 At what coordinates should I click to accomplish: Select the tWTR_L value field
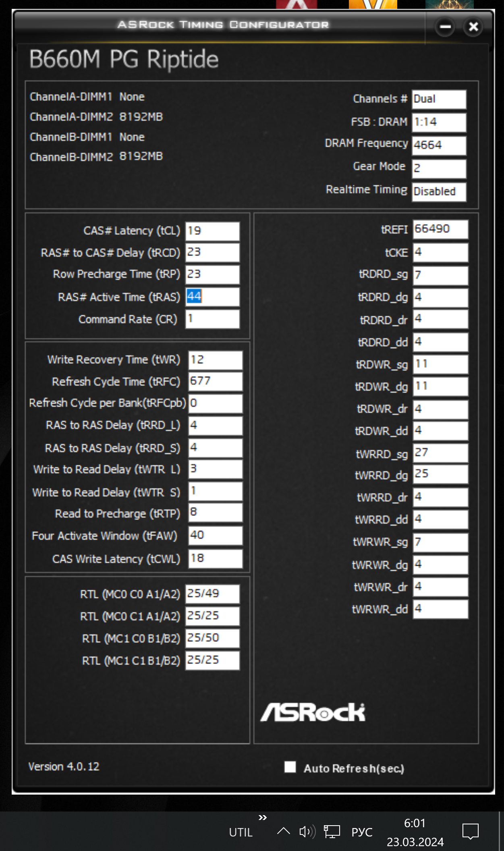(216, 469)
